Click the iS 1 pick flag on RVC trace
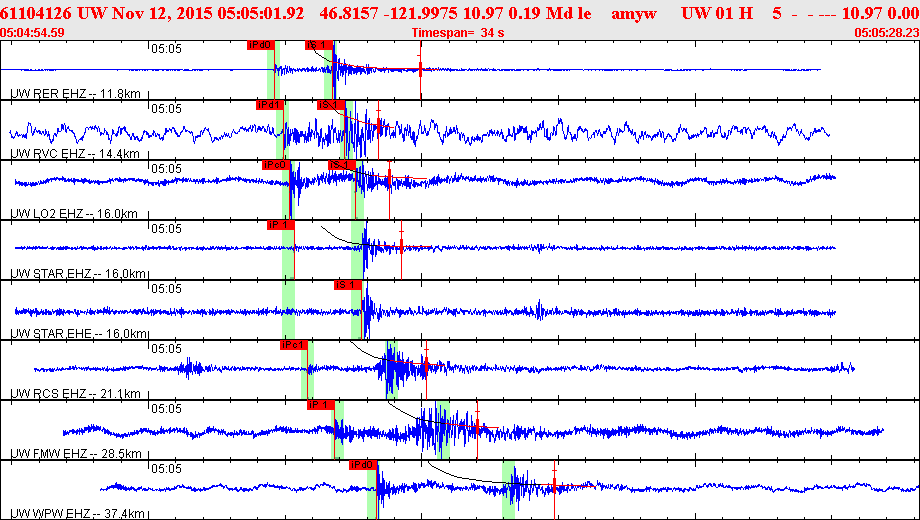The height and width of the screenshot is (520, 920). 330,105
